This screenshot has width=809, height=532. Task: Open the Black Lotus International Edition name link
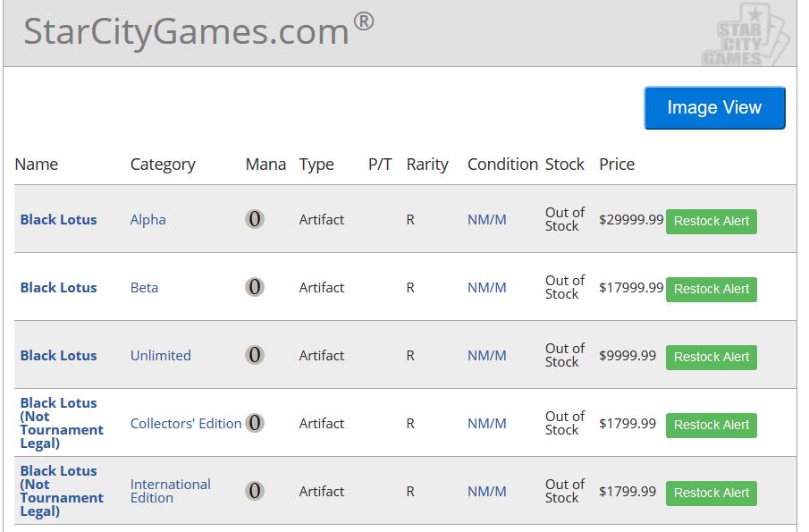coord(61,491)
